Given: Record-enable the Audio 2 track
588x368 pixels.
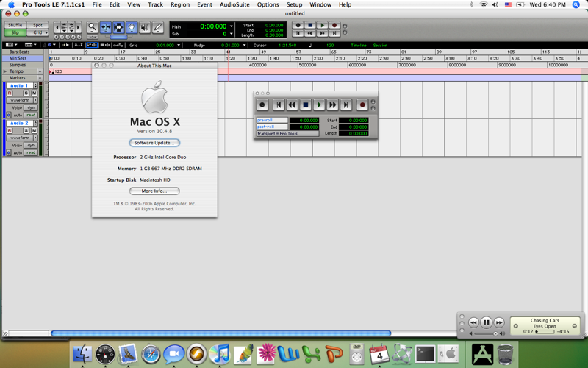Looking at the screenshot, I should [10, 130].
